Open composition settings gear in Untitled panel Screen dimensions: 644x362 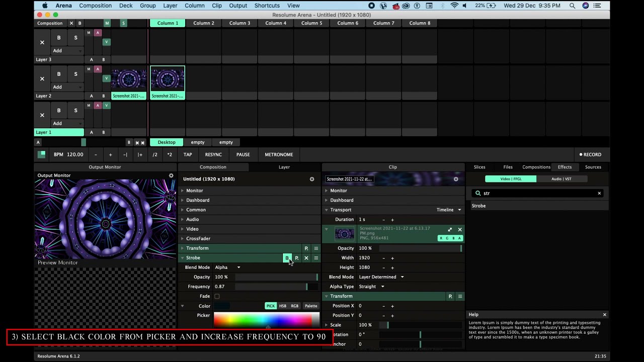312,179
